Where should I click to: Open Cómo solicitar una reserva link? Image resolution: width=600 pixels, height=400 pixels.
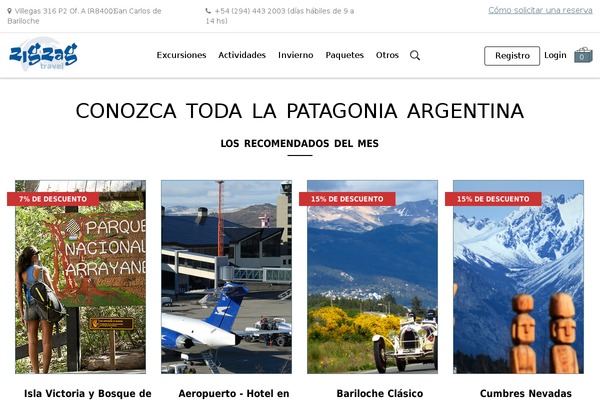[x=540, y=10]
